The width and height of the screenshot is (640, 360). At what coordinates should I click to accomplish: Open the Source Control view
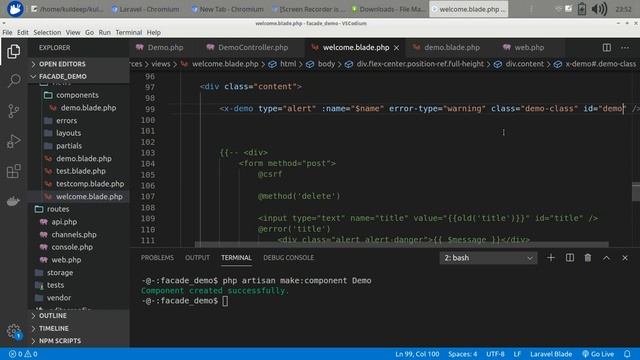13,111
